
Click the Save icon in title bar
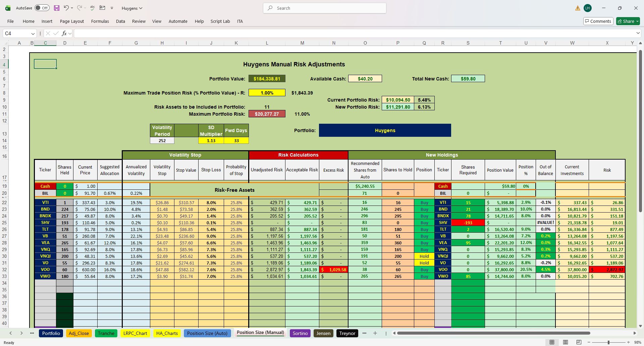(x=57, y=8)
